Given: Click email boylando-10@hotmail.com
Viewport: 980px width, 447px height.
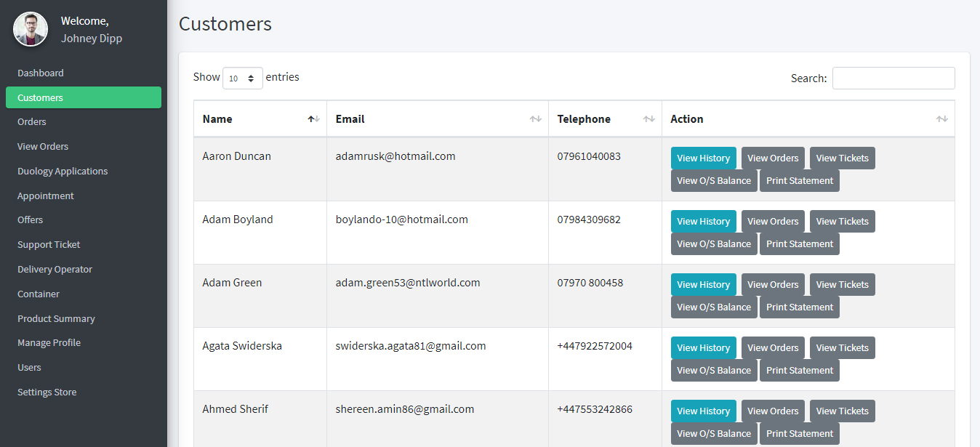Looking at the screenshot, I should (402, 220).
